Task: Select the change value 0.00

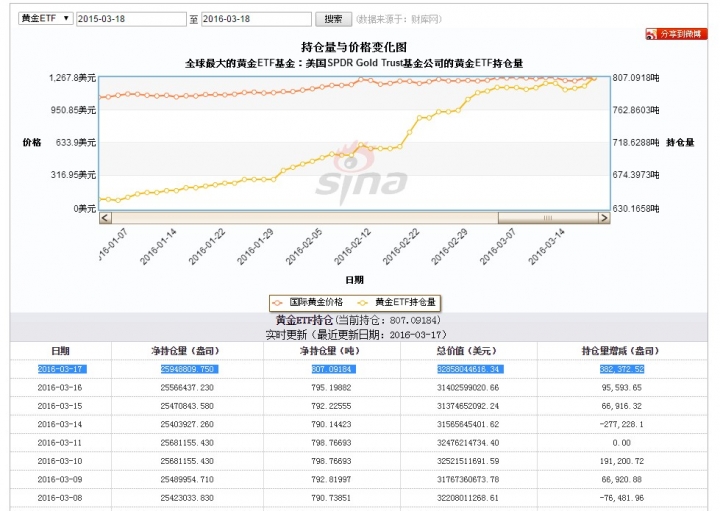Action: (x=622, y=443)
